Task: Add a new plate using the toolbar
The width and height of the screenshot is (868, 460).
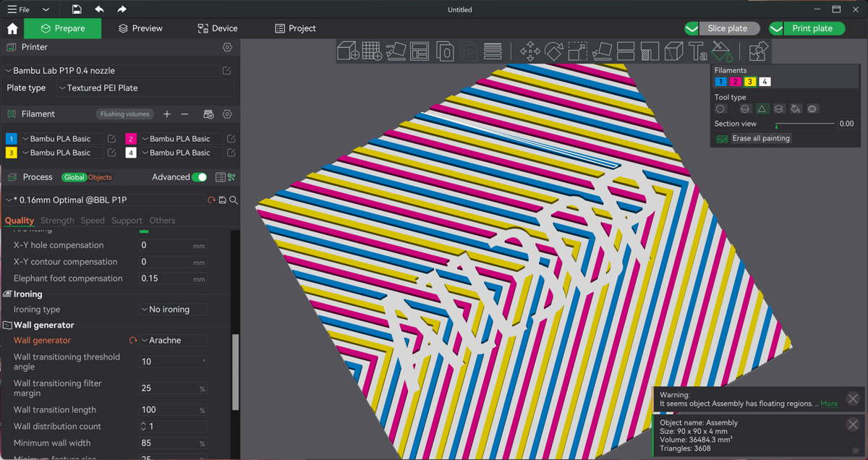Action: [372, 51]
